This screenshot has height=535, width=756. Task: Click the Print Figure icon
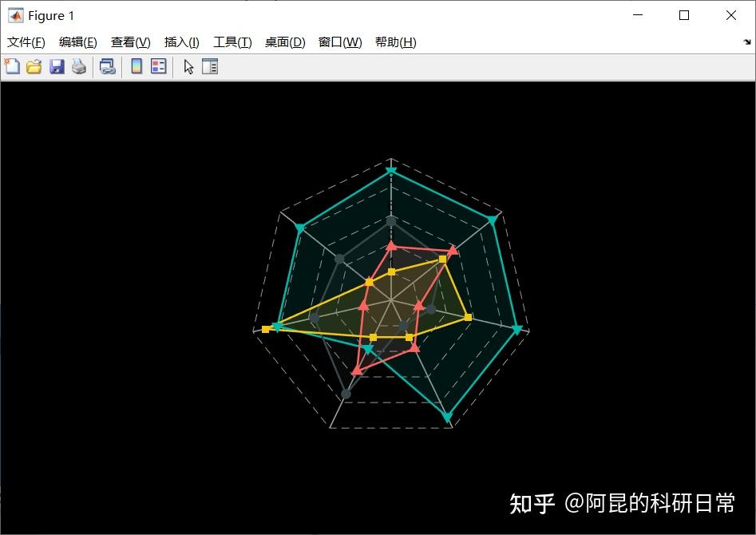[79, 66]
